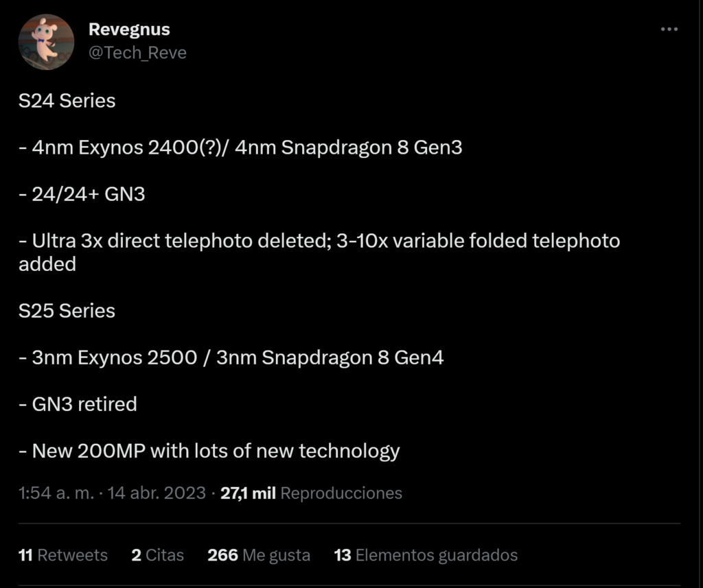Viewport: 703px width, 588px height.
Task: Open the 2 Citas list
Action: coord(158,555)
